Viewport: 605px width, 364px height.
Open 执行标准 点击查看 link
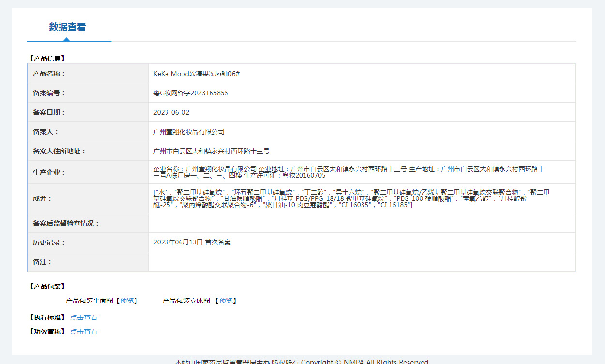[x=84, y=318]
